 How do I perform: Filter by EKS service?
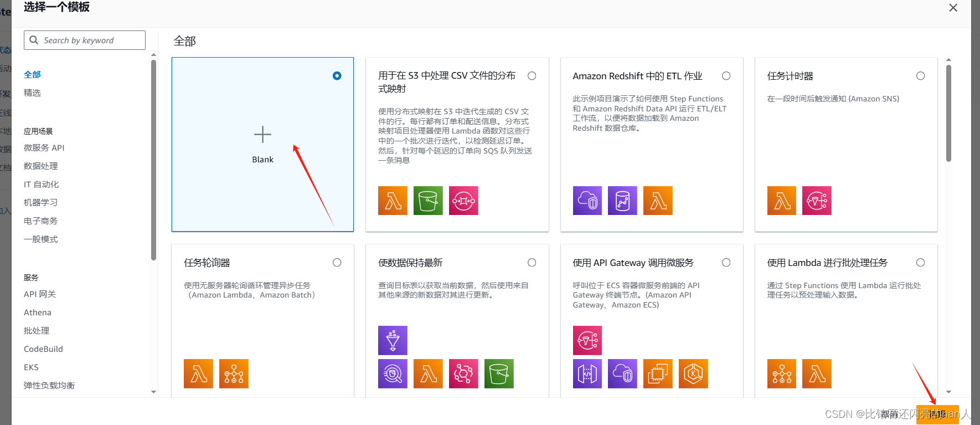[x=31, y=367]
